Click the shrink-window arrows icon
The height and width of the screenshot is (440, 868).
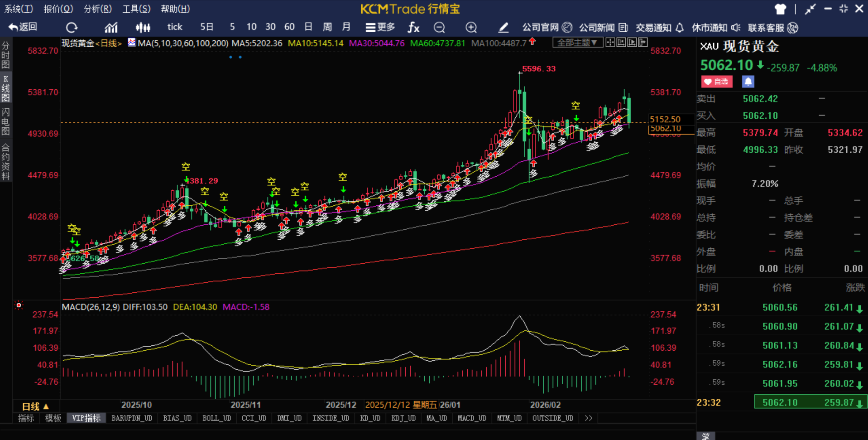point(810,9)
